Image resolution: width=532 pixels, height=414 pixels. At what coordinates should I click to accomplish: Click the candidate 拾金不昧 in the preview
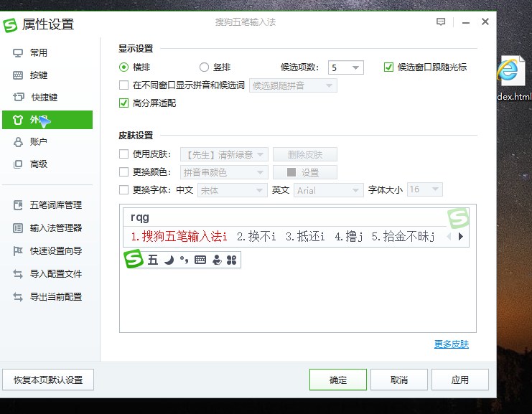pos(403,236)
